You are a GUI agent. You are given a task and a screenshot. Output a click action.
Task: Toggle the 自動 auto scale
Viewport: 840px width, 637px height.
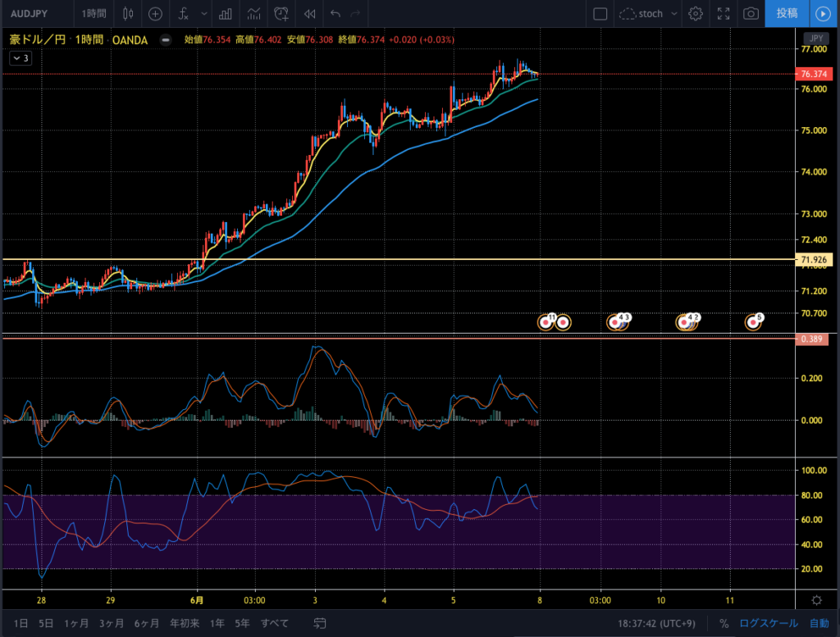pyautogui.click(x=819, y=623)
